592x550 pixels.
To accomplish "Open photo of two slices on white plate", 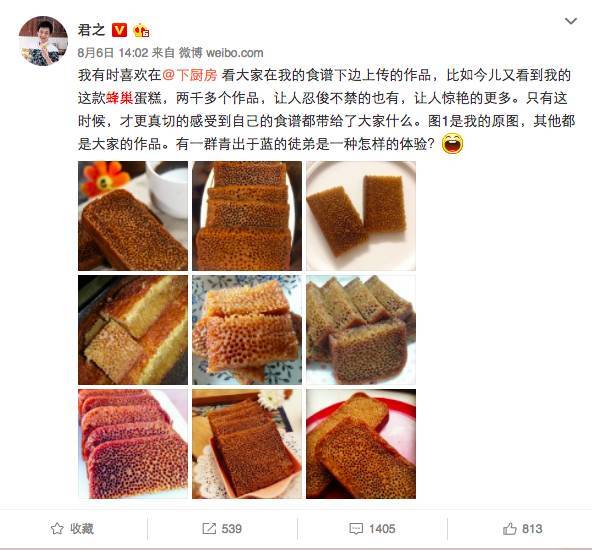I will [361, 216].
